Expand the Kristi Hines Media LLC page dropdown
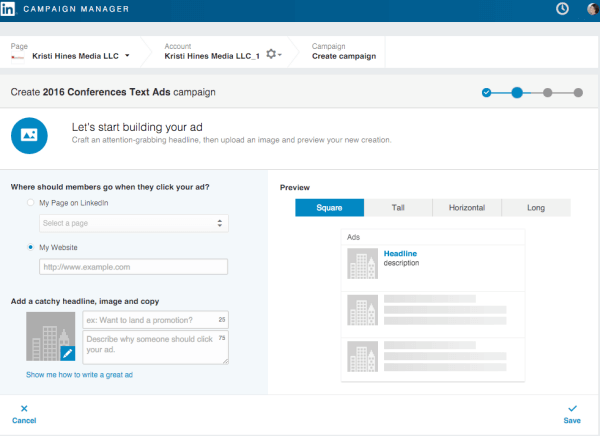Image resolution: width=600 pixels, height=436 pixels. coord(127,56)
